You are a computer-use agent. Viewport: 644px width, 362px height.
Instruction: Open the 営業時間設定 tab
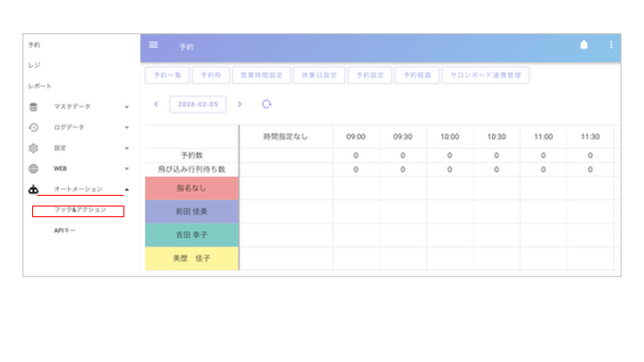click(x=260, y=75)
